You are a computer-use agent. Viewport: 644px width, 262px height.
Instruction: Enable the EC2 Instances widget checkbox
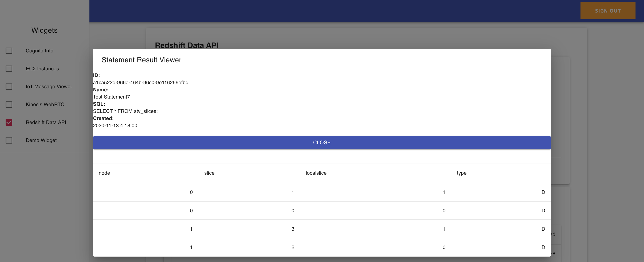click(x=9, y=69)
